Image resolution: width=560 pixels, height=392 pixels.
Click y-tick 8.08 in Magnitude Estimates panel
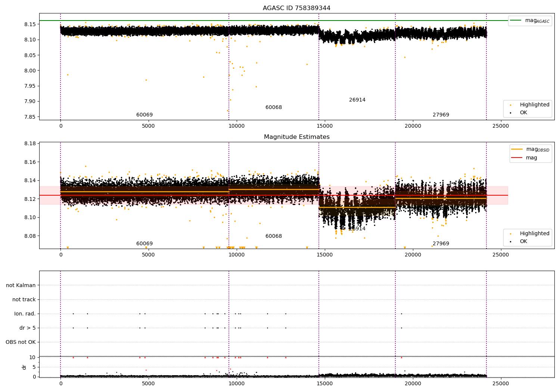(30, 236)
